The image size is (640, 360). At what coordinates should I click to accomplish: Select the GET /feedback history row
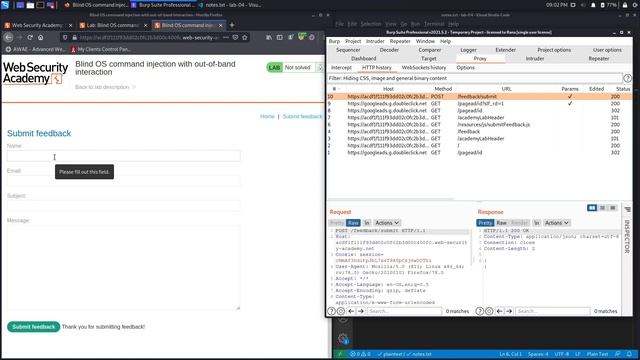[x=480, y=131]
